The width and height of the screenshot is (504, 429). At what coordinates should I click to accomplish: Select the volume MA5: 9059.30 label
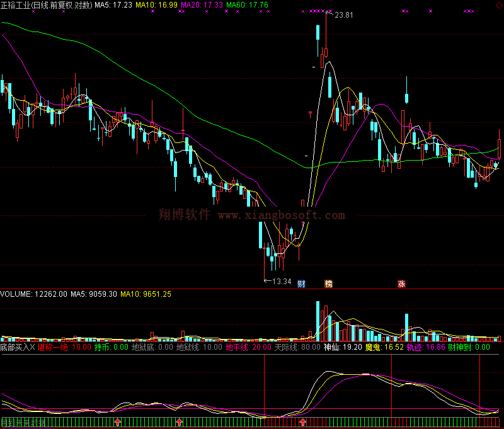pyautogui.click(x=94, y=294)
